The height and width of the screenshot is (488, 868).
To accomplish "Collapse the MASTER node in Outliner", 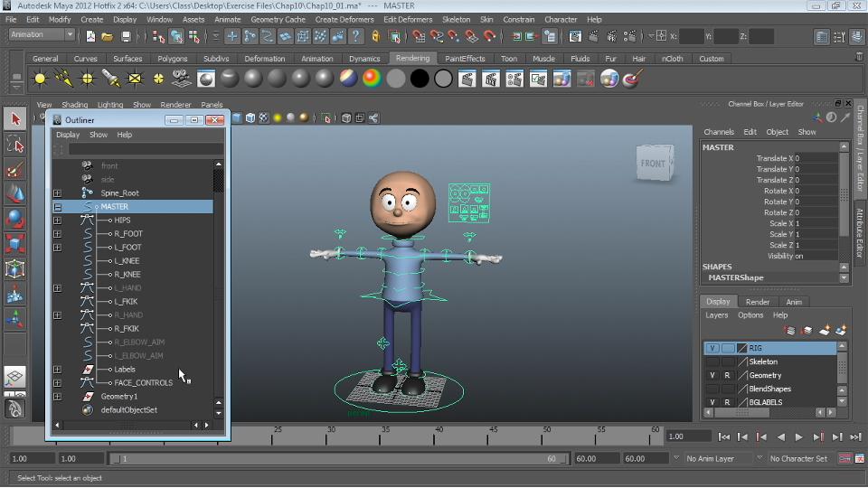I will (58, 207).
